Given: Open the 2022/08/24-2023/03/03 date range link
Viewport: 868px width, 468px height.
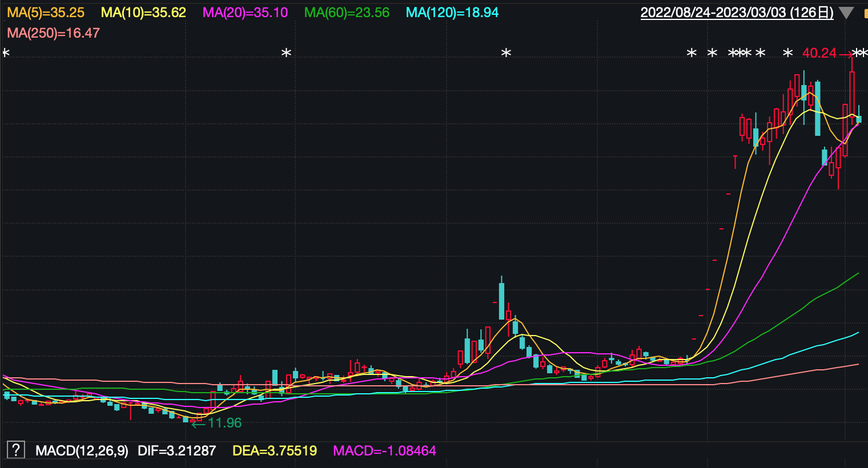Looking at the screenshot, I should pyautogui.click(x=737, y=13).
